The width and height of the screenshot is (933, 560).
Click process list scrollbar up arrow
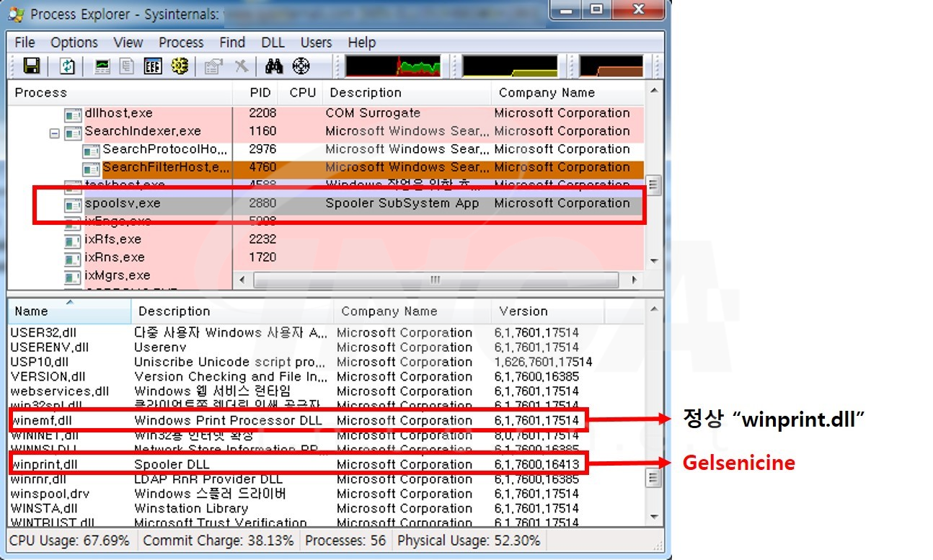click(653, 91)
